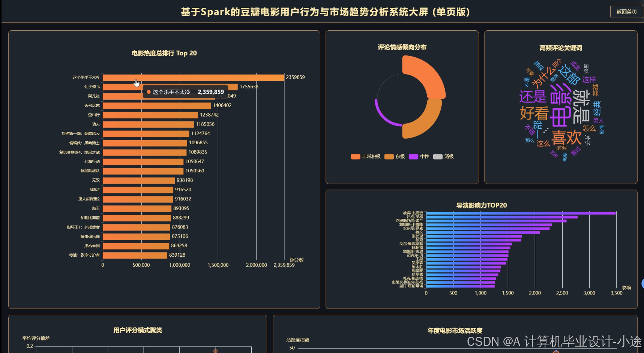This screenshot has height=353, width=644.
Task: Click the 吕克·贝松 director bar
Action: [x=502, y=217]
